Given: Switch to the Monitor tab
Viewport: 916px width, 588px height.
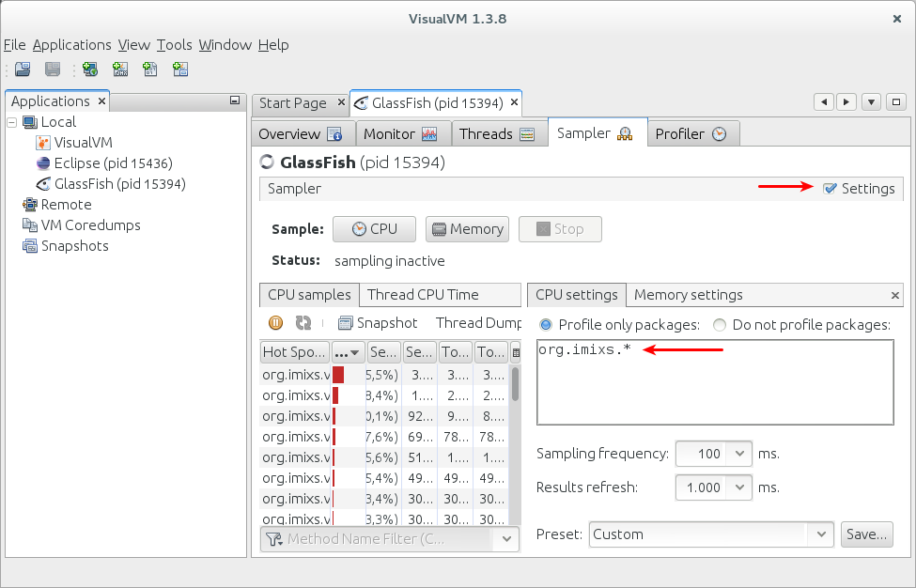Looking at the screenshot, I should pyautogui.click(x=403, y=133).
